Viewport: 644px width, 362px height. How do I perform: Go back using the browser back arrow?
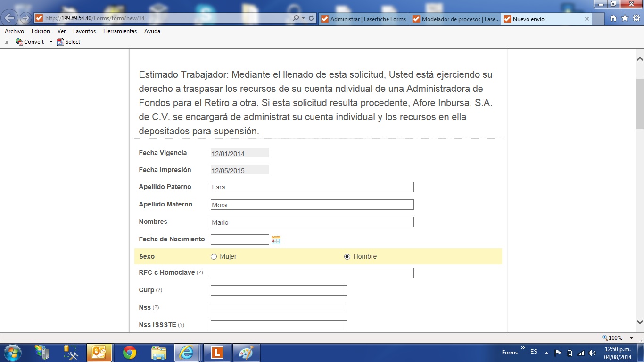(x=10, y=18)
